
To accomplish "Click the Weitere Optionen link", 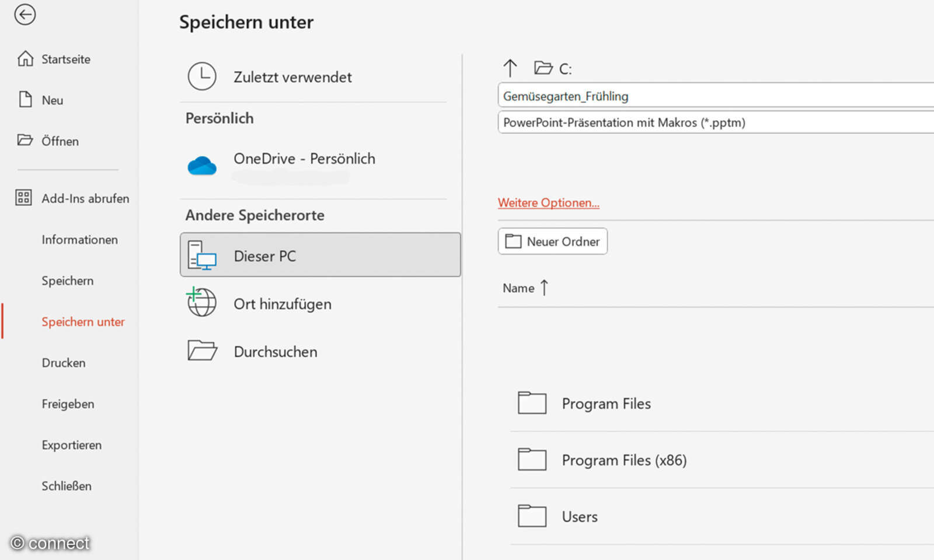I will [548, 202].
